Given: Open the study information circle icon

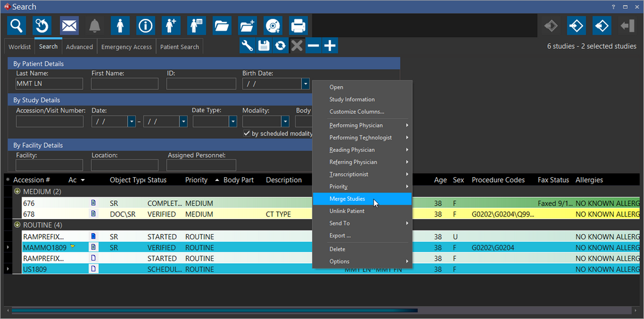Looking at the screenshot, I should coord(146,26).
